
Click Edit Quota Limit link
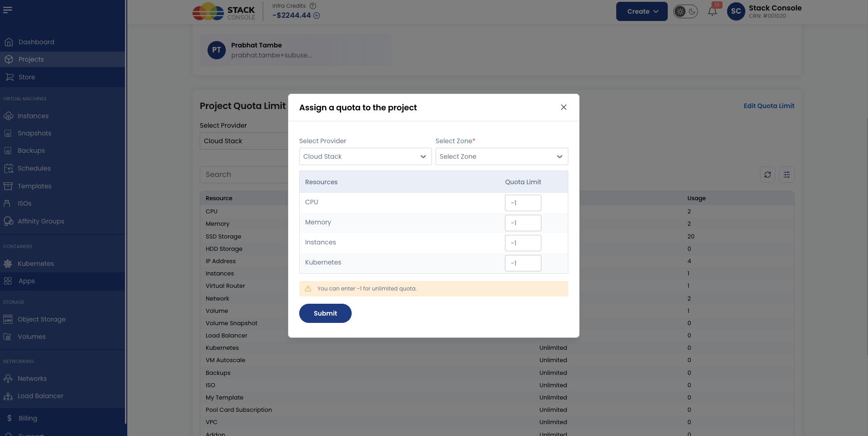769,106
